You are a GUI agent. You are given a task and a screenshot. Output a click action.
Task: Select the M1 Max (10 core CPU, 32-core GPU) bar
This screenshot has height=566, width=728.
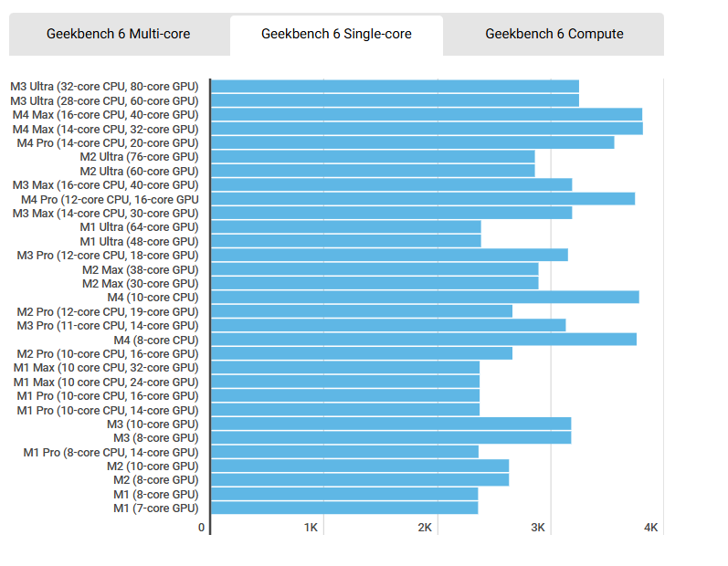(345, 368)
